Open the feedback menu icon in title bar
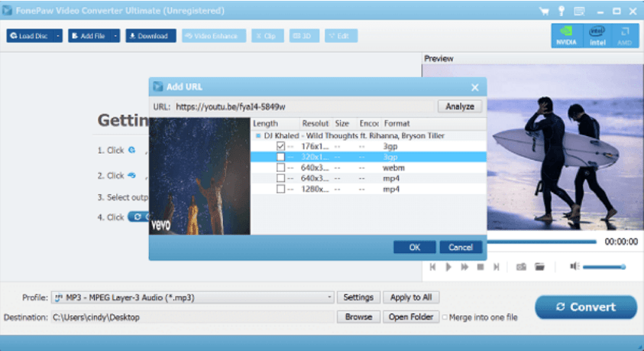The height and width of the screenshot is (351, 644). click(x=579, y=11)
